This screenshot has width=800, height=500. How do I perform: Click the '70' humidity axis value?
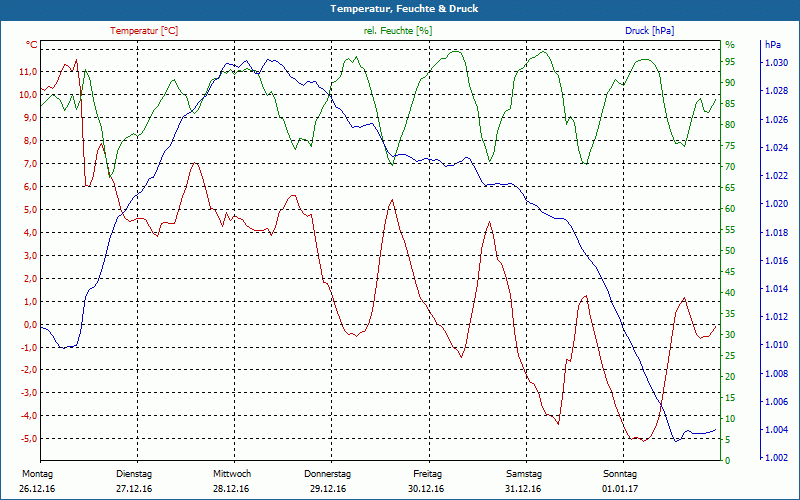[x=730, y=167]
